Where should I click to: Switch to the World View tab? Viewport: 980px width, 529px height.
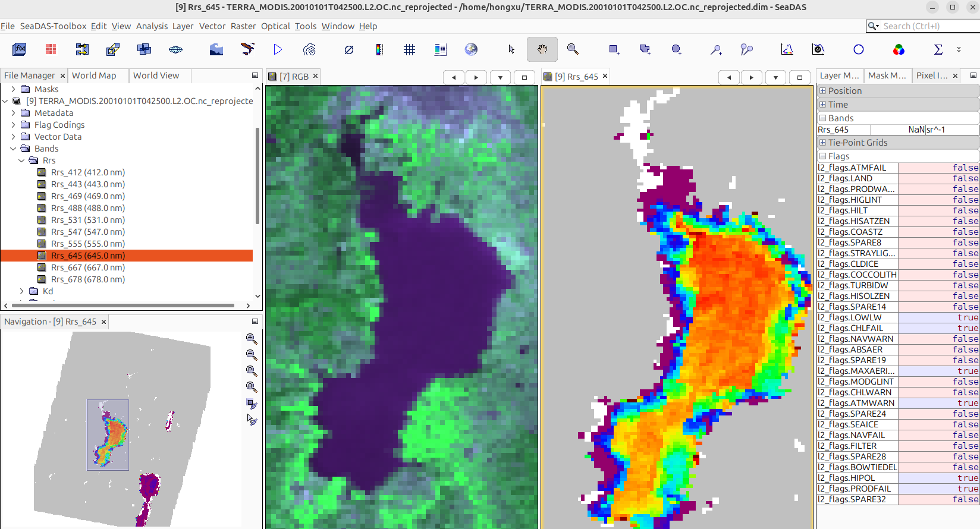(156, 75)
